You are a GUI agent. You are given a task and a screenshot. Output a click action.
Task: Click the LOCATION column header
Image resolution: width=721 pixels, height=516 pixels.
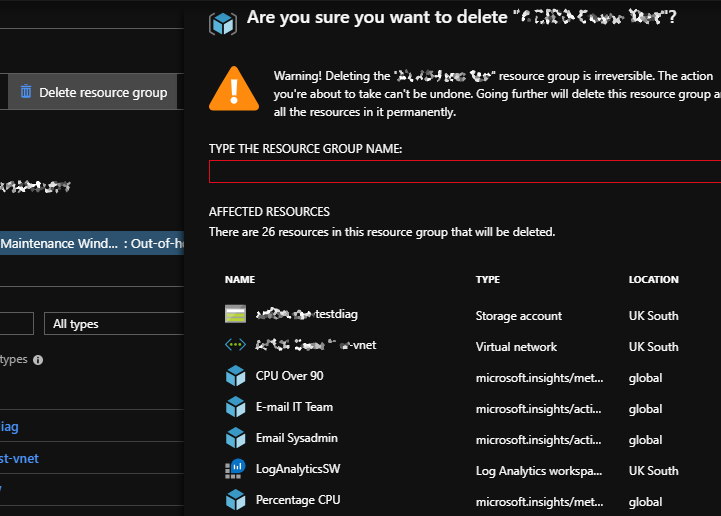click(653, 280)
